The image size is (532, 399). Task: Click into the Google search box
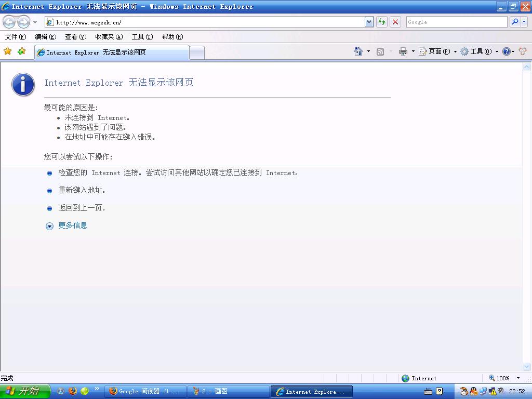pyautogui.click(x=457, y=22)
